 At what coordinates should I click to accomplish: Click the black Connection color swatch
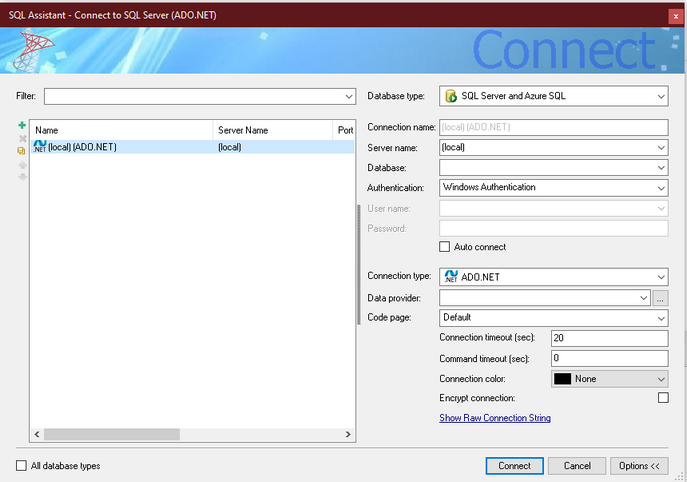click(563, 379)
